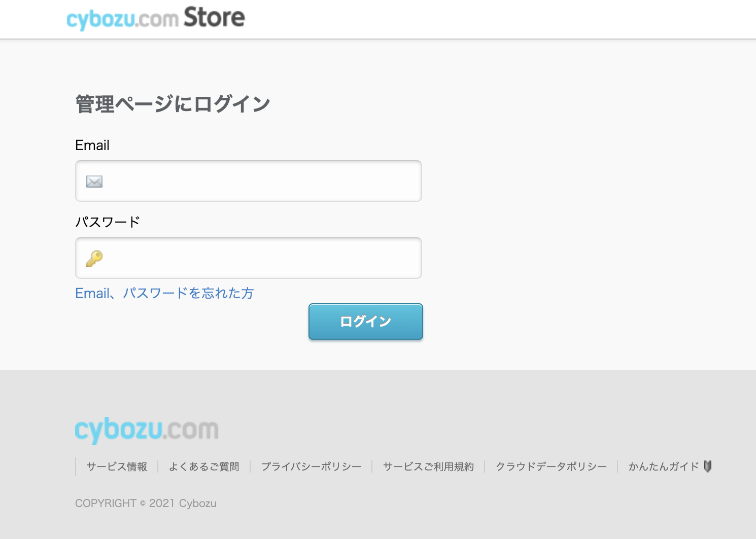Click the パスワード label above the field
Viewport: 756px width, 539px height.
108,222
